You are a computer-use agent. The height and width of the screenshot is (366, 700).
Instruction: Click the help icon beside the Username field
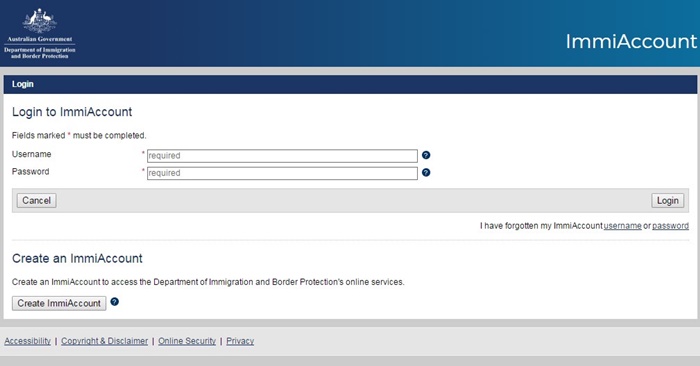point(426,155)
